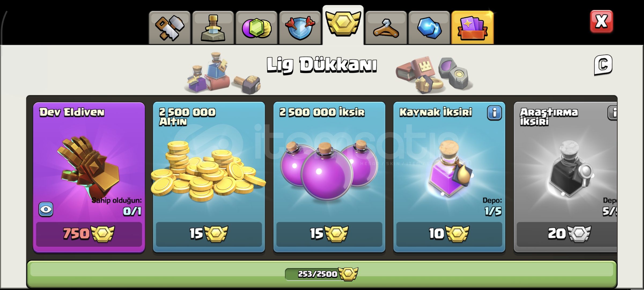The image size is (644, 290).
Task: Buy Kaynak İksiri for 10 medals
Action: pyautogui.click(x=449, y=234)
